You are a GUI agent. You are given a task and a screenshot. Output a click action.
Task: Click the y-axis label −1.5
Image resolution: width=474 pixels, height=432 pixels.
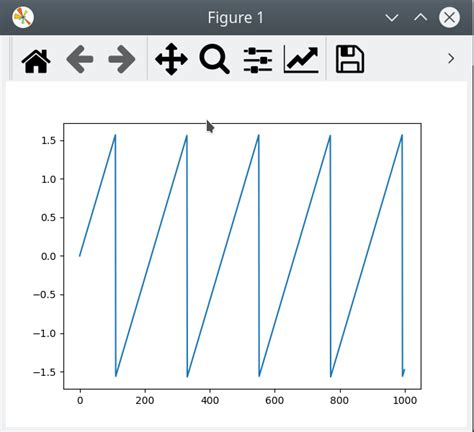click(44, 372)
